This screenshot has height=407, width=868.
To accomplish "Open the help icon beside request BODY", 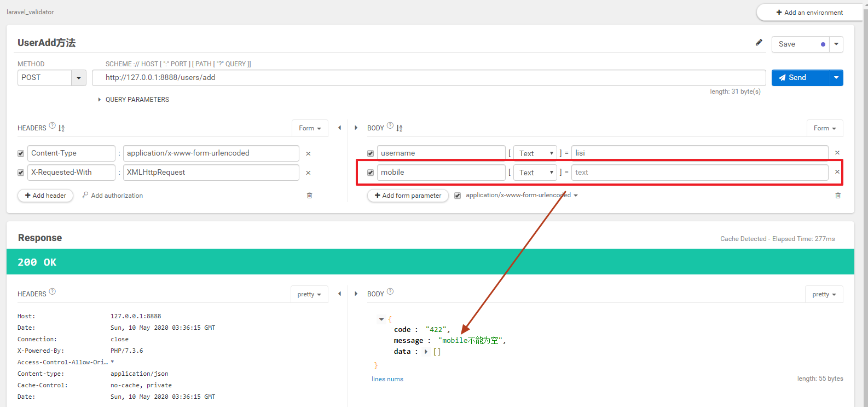I will (x=390, y=125).
